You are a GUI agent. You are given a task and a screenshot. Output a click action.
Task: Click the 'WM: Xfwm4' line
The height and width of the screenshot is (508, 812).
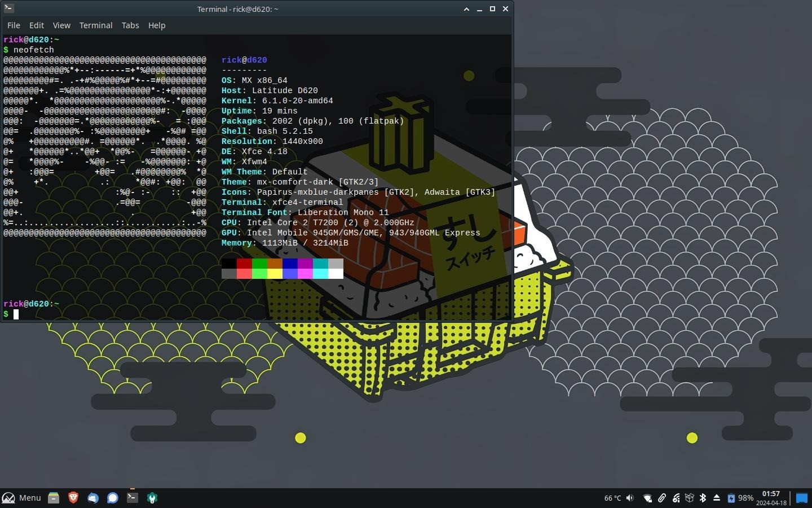(x=244, y=161)
